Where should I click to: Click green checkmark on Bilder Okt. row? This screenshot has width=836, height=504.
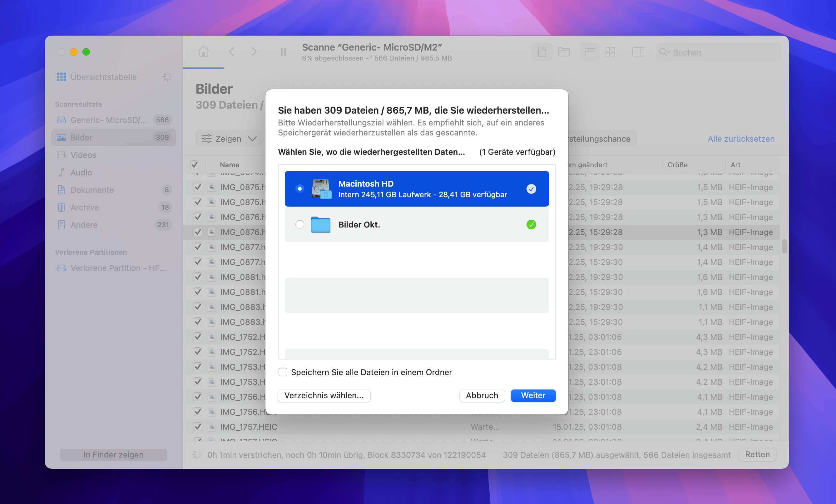pyautogui.click(x=531, y=224)
